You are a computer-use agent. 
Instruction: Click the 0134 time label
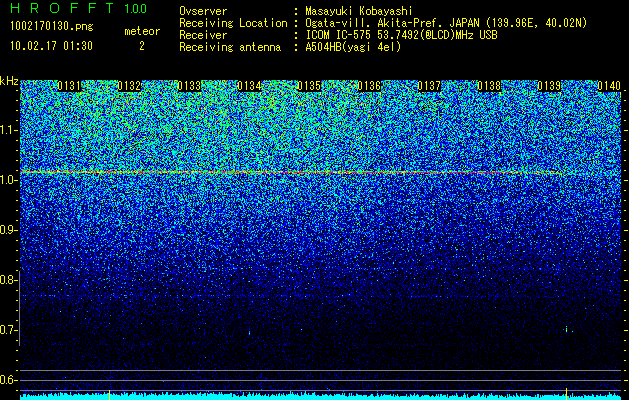tap(249, 86)
